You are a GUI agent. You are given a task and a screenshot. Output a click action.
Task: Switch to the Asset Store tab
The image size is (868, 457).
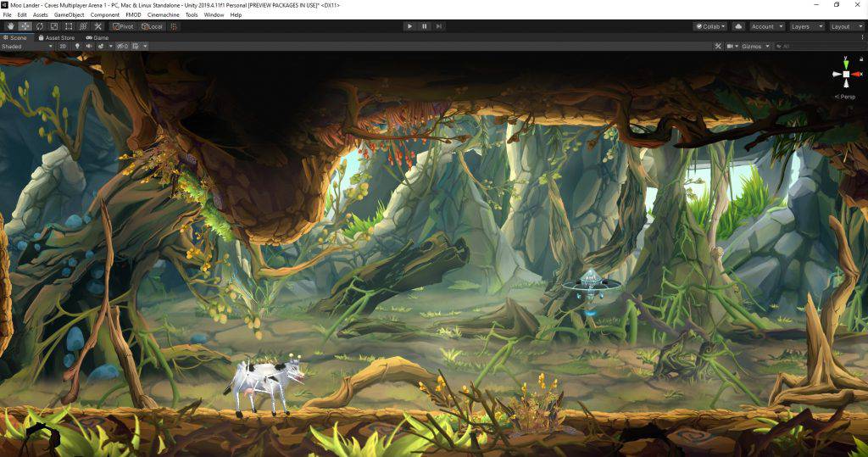(56, 37)
